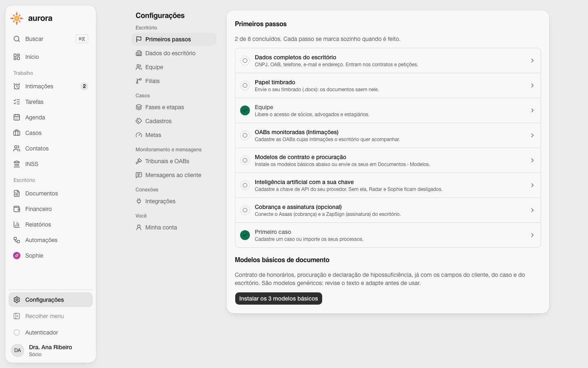Toggle the Autenticador status circle in sidebar
The image size is (588, 368).
coord(17,332)
